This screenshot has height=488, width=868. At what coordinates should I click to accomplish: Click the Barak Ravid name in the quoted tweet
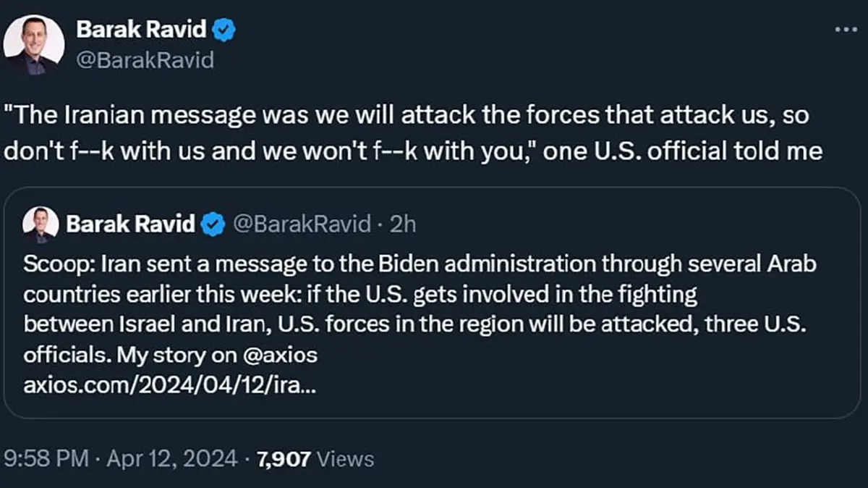point(130,224)
